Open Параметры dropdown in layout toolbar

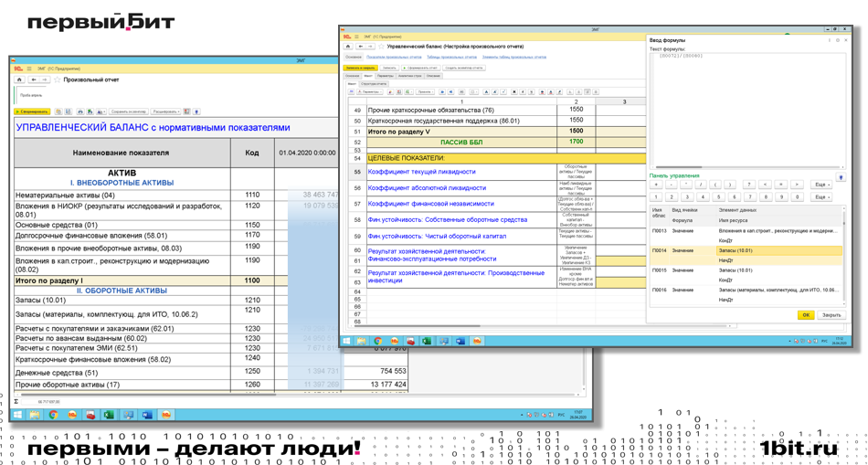[370, 92]
